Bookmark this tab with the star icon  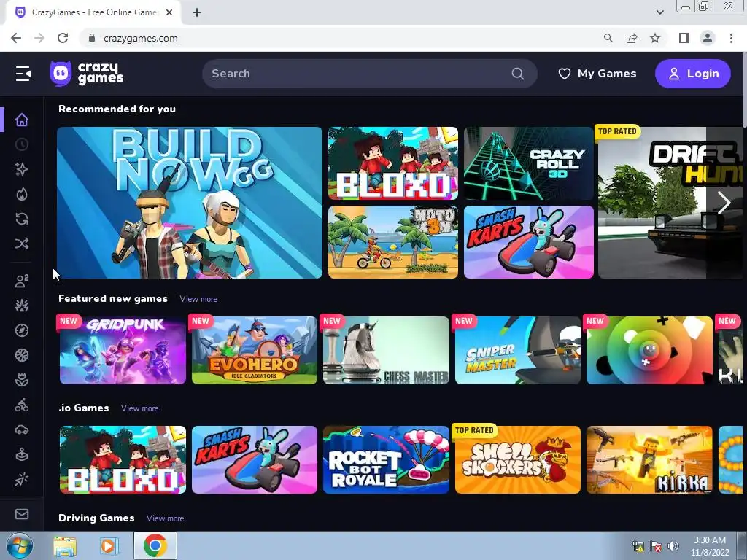[655, 38]
